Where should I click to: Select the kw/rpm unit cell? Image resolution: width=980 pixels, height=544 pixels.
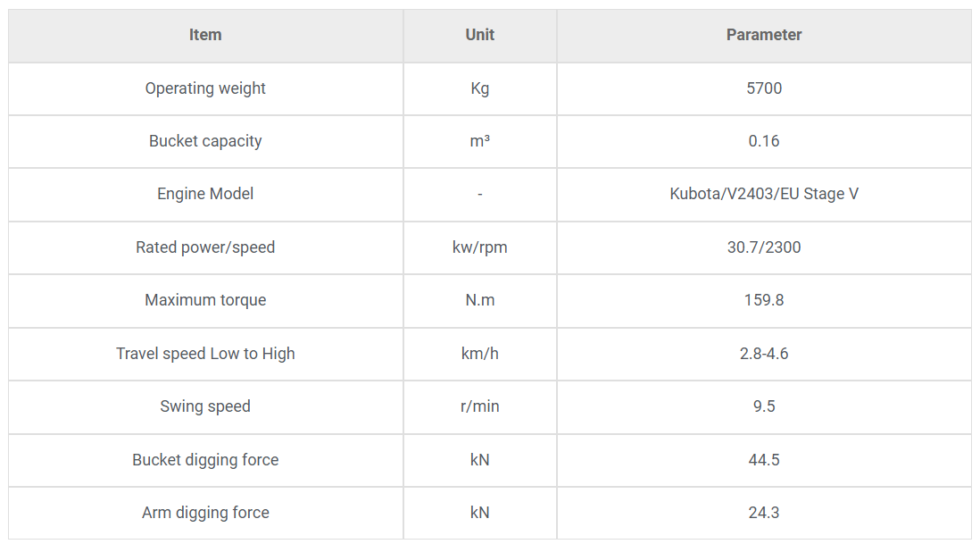[x=480, y=247]
